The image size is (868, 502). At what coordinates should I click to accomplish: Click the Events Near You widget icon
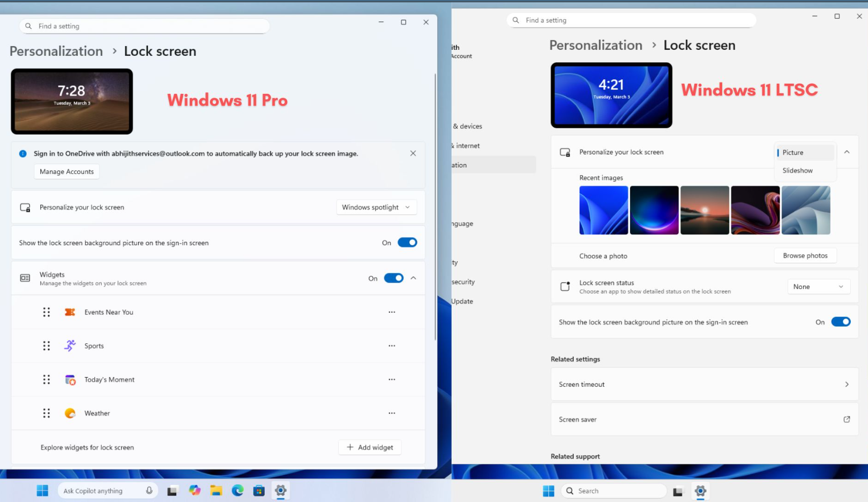pyautogui.click(x=70, y=312)
